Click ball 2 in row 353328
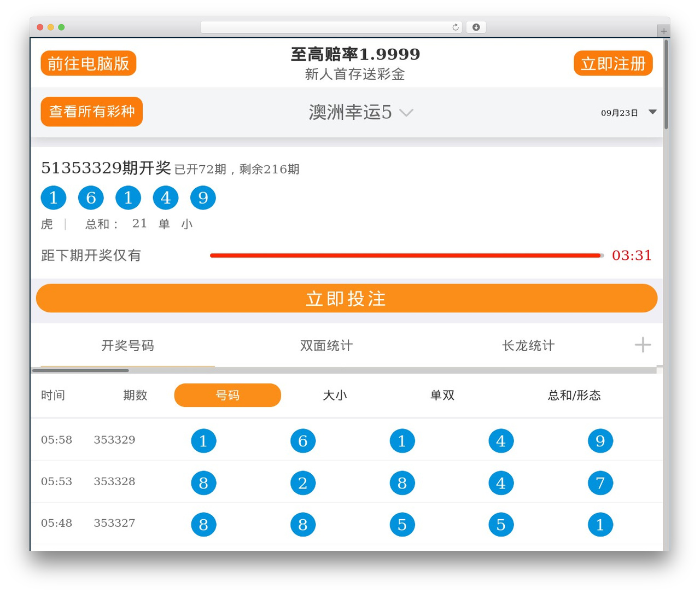700x593 pixels. (x=303, y=483)
